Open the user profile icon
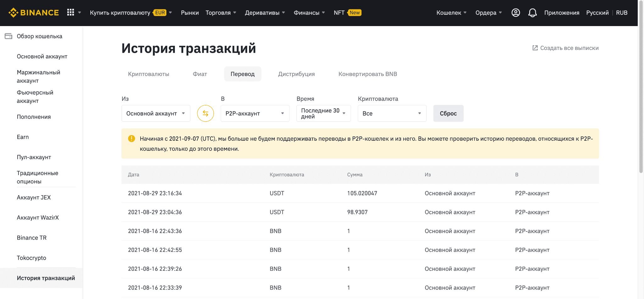This screenshot has width=644, height=299. (x=515, y=13)
